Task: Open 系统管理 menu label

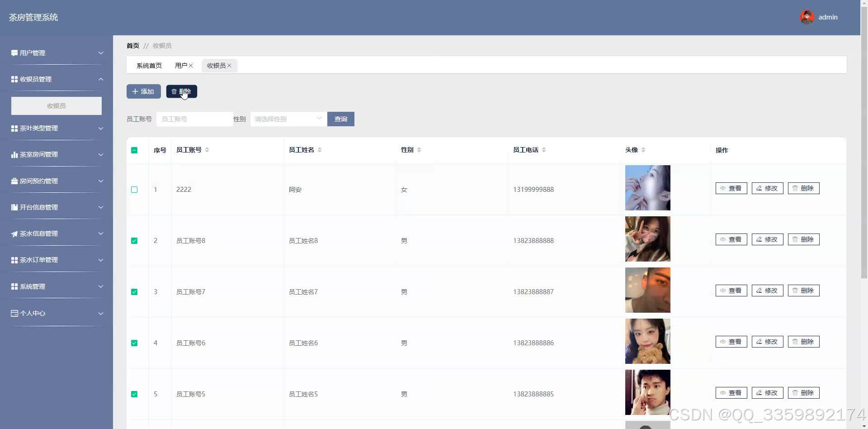Action: point(33,287)
